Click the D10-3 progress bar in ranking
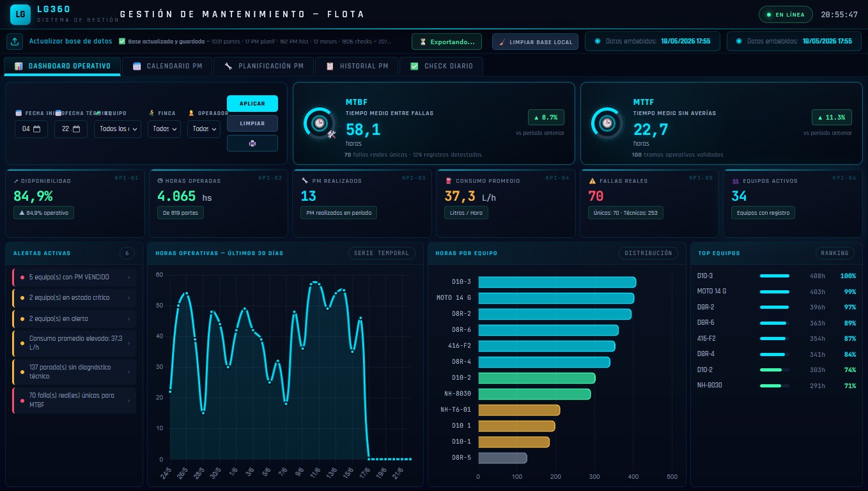Screen dimensions: 868x491 pos(775,276)
